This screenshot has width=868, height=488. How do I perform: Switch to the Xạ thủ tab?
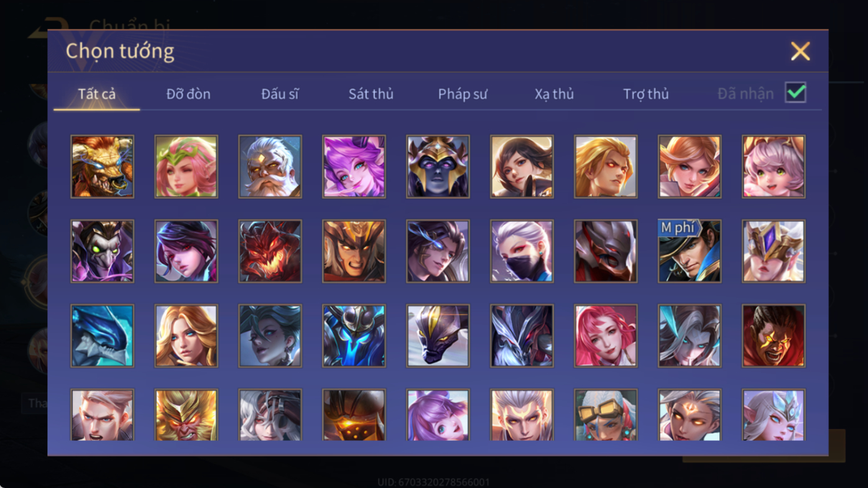point(554,94)
